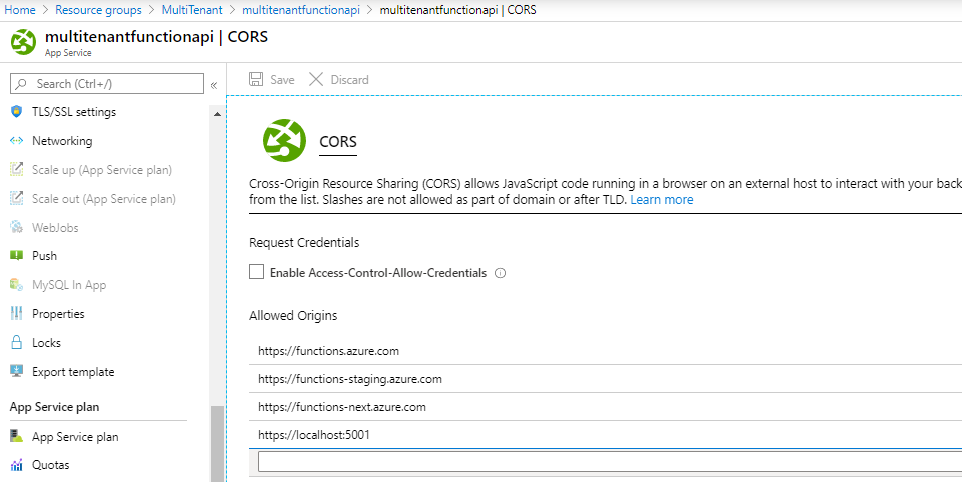The image size is (962, 482).
Task: Click the Scale up icon
Action: pyautogui.click(x=17, y=169)
